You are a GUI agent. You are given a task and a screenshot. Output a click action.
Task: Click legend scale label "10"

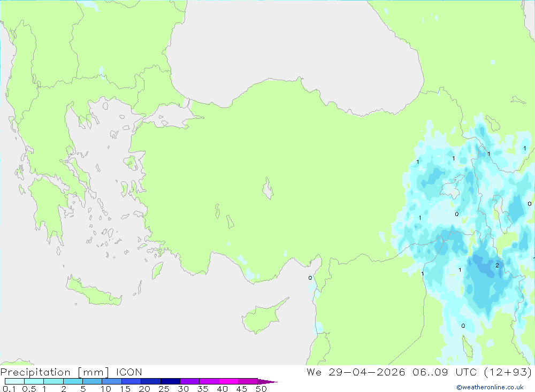(106, 389)
